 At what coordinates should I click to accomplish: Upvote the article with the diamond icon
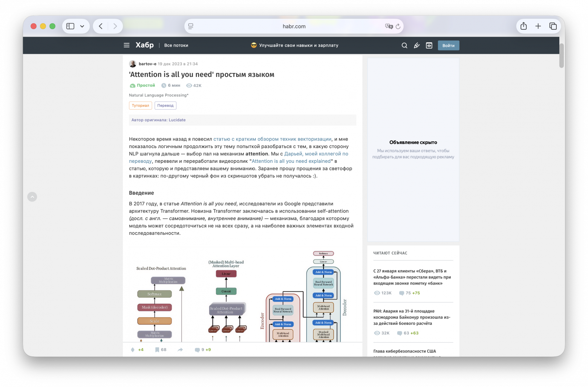click(x=133, y=350)
